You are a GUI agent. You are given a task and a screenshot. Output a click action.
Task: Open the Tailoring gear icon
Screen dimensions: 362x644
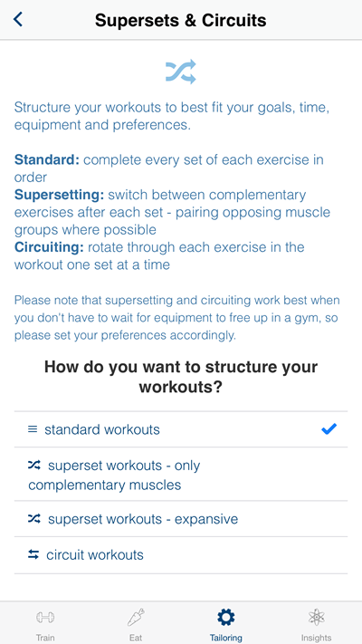pyautogui.click(x=225, y=618)
